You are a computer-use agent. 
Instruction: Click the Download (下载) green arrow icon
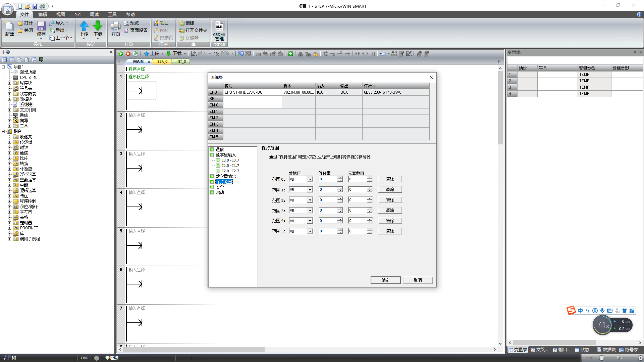(98, 27)
